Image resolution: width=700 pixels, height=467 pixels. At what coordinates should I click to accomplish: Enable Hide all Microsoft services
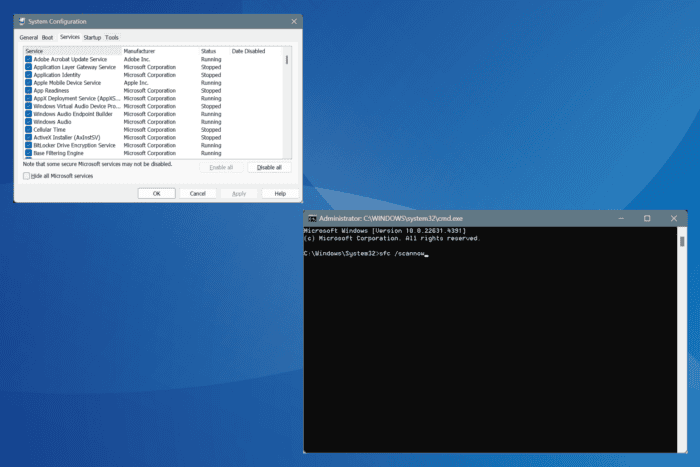pos(26,176)
